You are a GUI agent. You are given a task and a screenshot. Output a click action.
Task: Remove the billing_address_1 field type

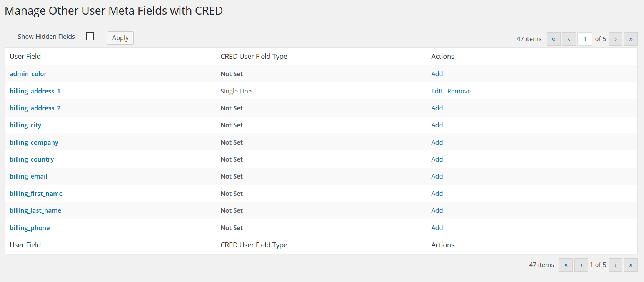coord(459,91)
